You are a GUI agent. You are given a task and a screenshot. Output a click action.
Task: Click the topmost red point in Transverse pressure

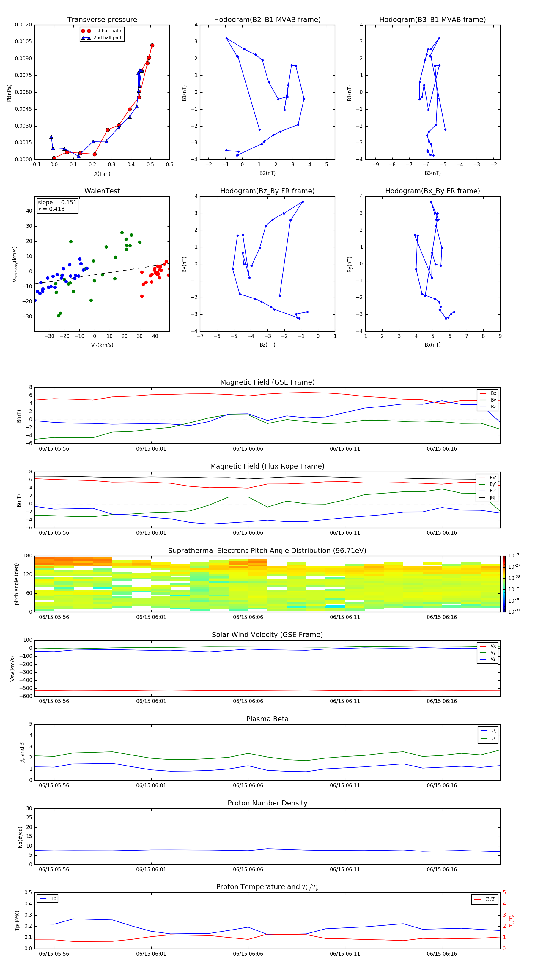click(x=152, y=45)
